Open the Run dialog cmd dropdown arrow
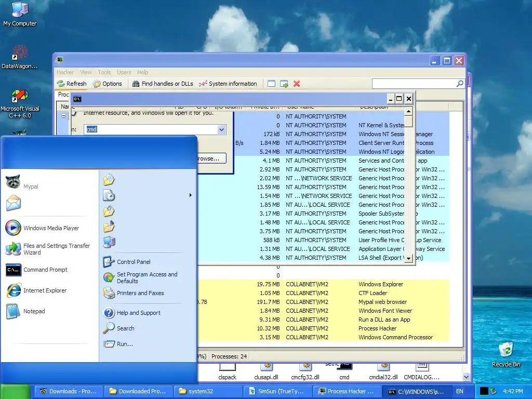 pyautogui.click(x=221, y=129)
